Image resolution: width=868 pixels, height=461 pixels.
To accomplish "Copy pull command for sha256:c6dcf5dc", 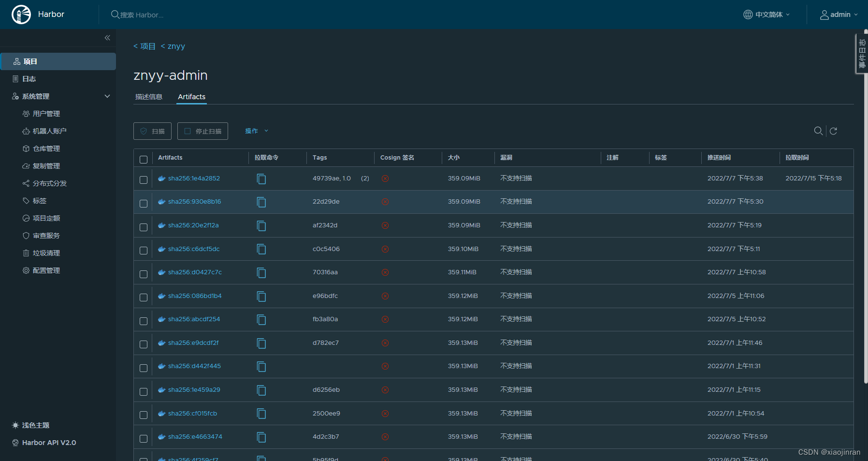I will [x=261, y=249].
